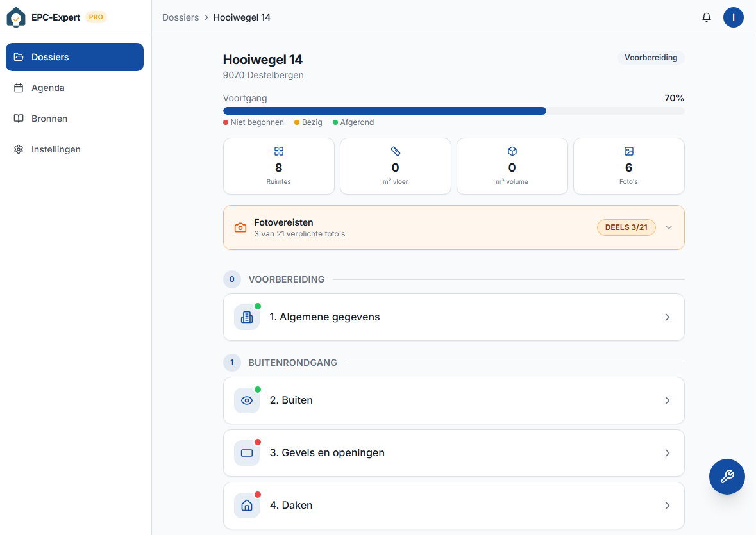Image resolution: width=756 pixels, height=535 pixels.
Task: Click the cube icon for m³ volume
Action: tap(512, 151)
